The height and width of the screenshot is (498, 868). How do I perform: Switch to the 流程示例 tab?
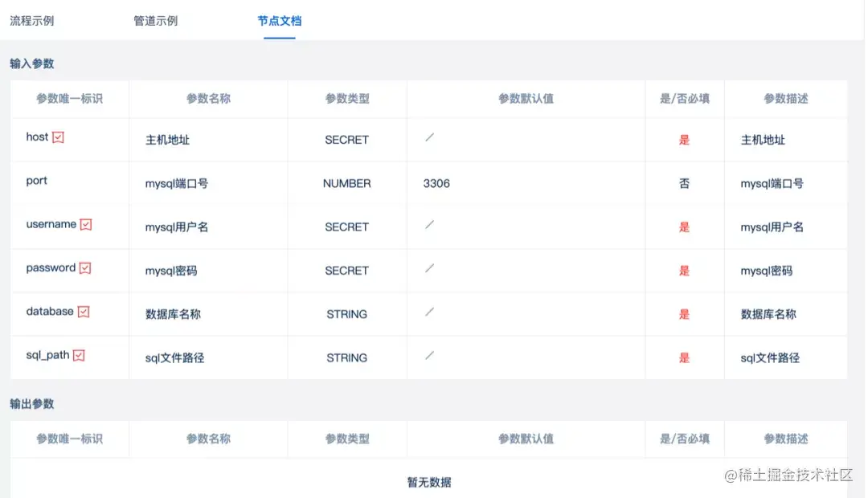pyautogui.click(x=32, y=22)
